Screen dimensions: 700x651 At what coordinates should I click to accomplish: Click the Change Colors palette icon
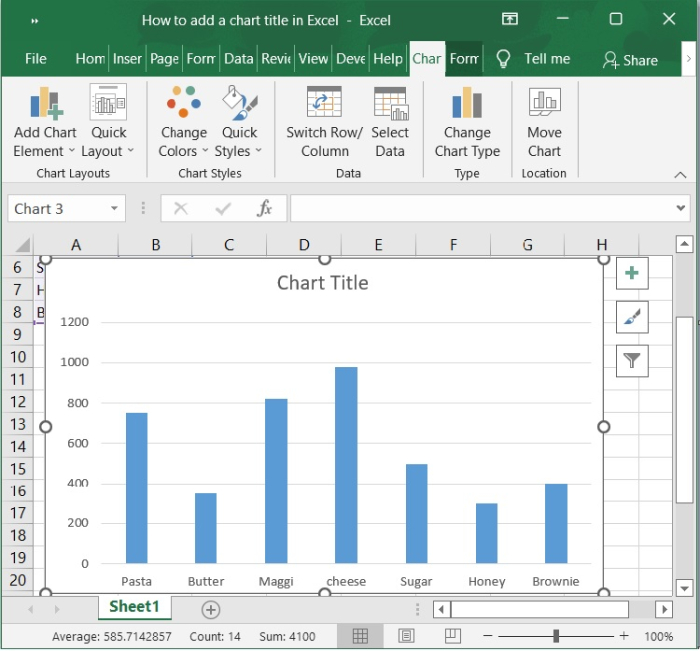point(184,103)
